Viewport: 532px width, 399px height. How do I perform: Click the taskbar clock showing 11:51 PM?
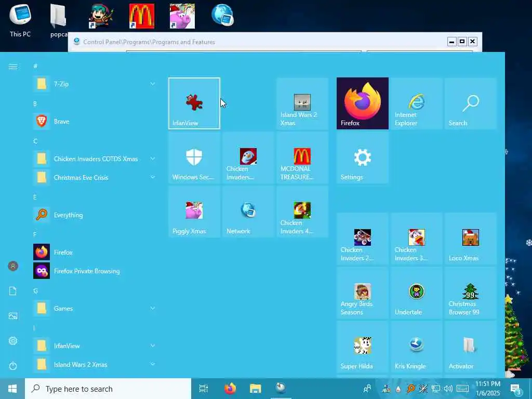[487, 389]
